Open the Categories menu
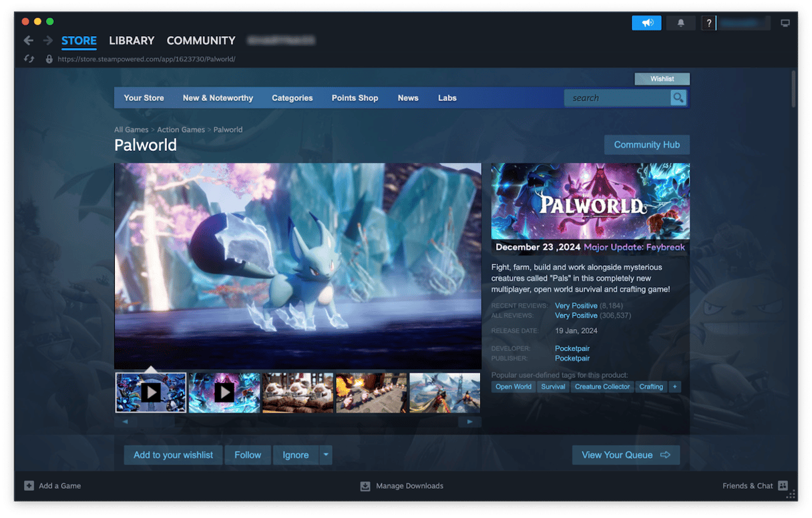 292,98
